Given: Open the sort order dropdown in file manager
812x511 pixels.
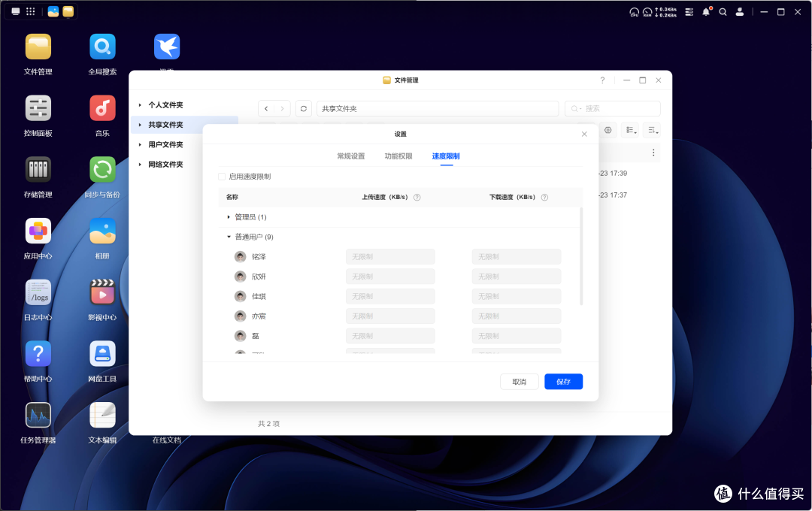Looking at the screenshot, I should point(652,130).
